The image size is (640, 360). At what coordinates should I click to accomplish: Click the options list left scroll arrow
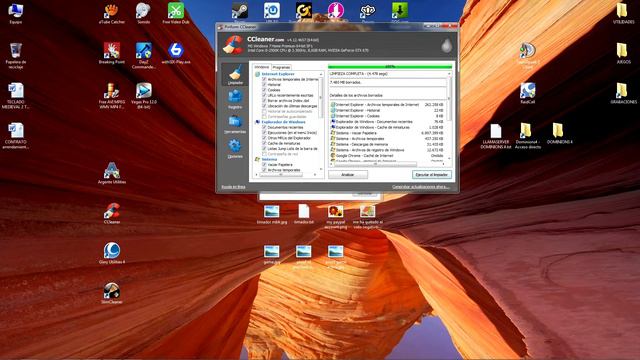(256, 175)
